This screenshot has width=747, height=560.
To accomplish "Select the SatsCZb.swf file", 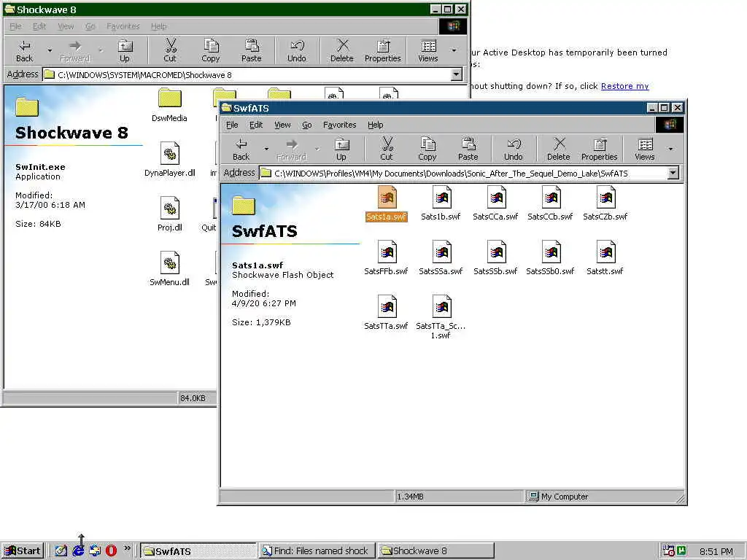I will coord(605,203).
